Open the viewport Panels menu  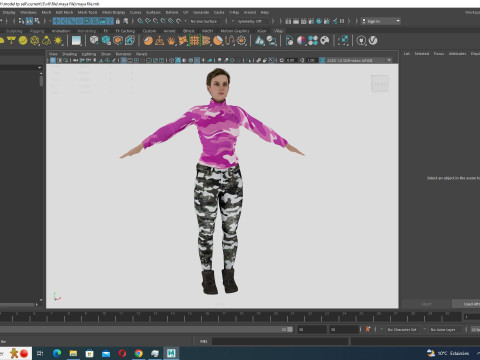(141, 54)
